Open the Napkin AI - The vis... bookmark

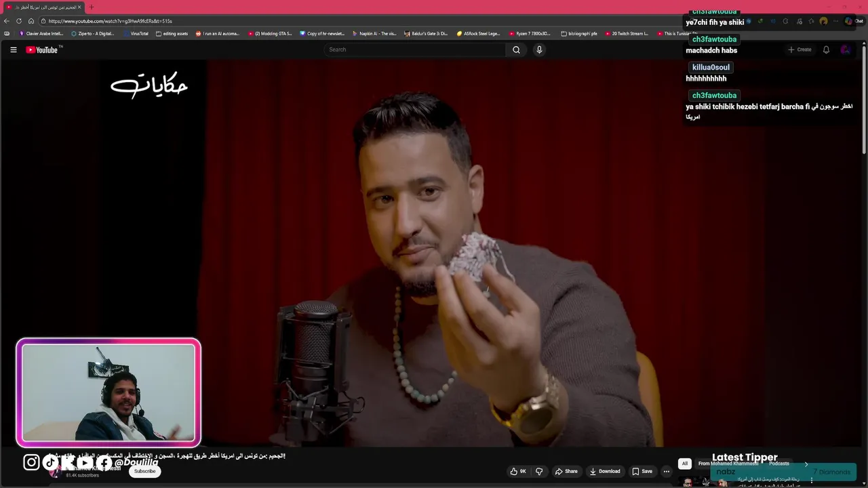374,33
